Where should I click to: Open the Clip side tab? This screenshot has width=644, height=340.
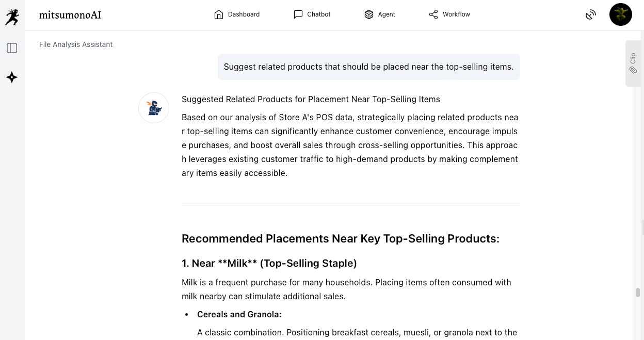point(633,63)
